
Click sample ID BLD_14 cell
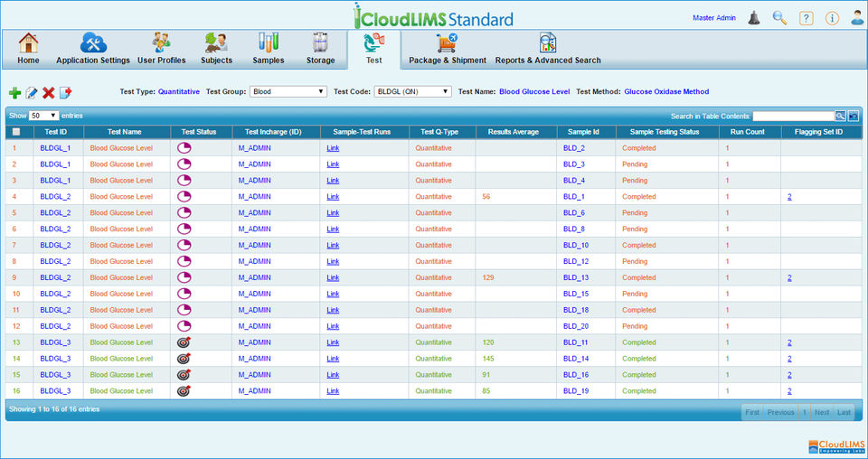576,359
